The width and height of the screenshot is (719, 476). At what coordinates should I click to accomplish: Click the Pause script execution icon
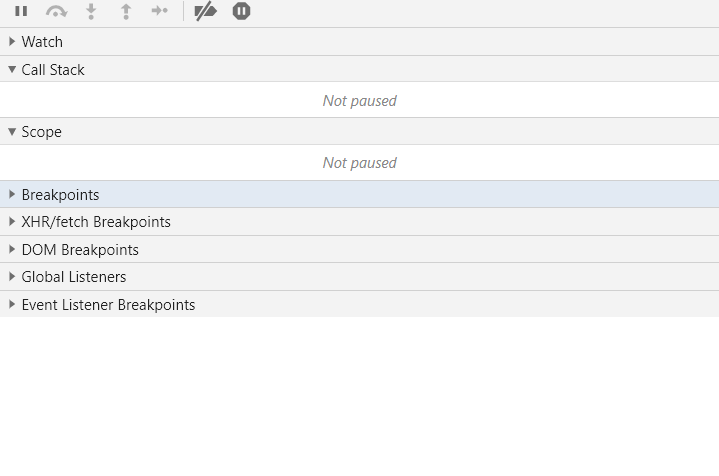[21, 12]
